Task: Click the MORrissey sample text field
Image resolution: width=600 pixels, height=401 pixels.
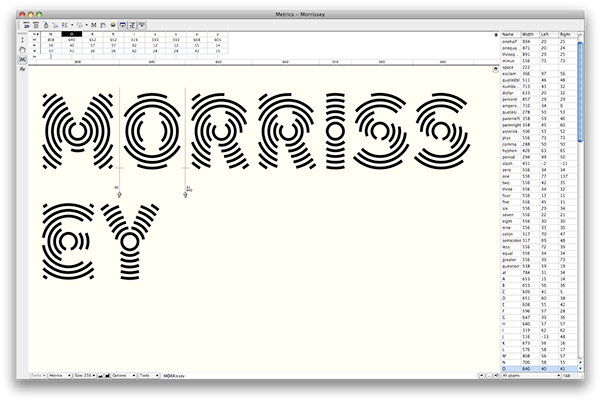Action: pyautogui.click(x=174, y=376)
